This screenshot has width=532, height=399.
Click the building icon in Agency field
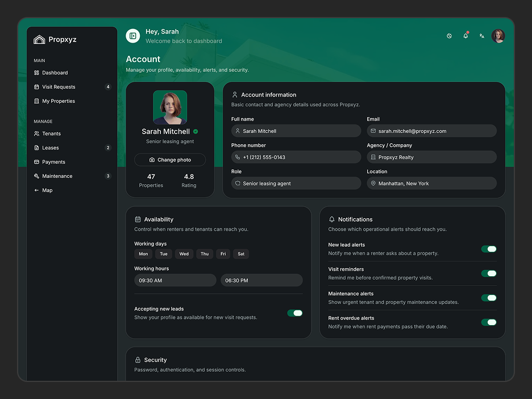coord(373,157)
